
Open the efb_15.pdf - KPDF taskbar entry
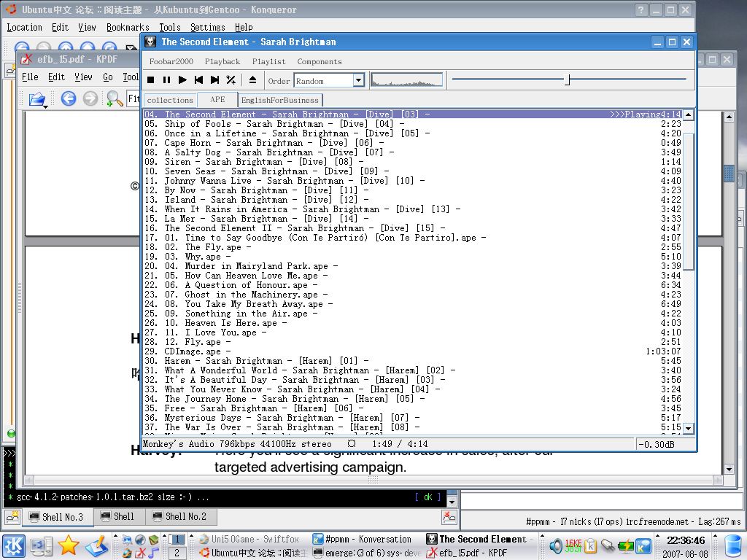click(x=480, y=553)
